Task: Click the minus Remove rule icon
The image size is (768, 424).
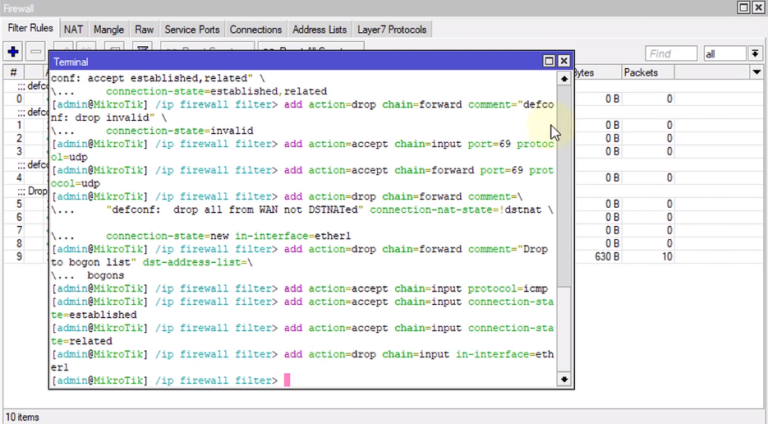Action: pos(36,51)
